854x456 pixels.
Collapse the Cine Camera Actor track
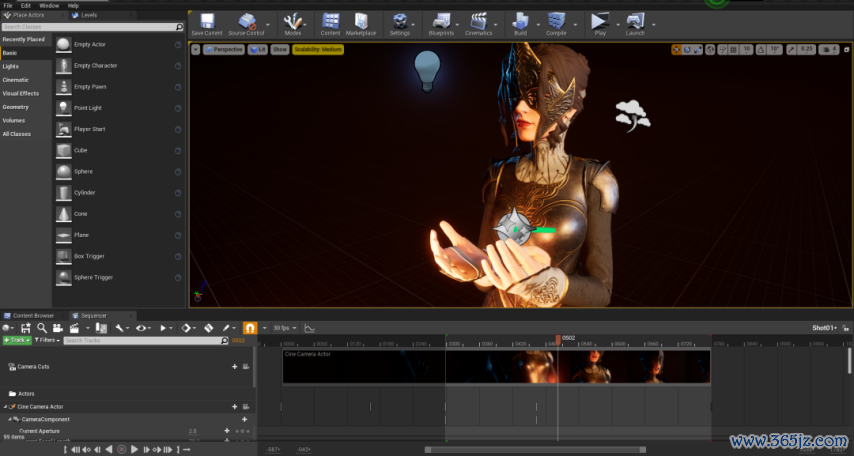pyautogui.click(x=4, y=406)
